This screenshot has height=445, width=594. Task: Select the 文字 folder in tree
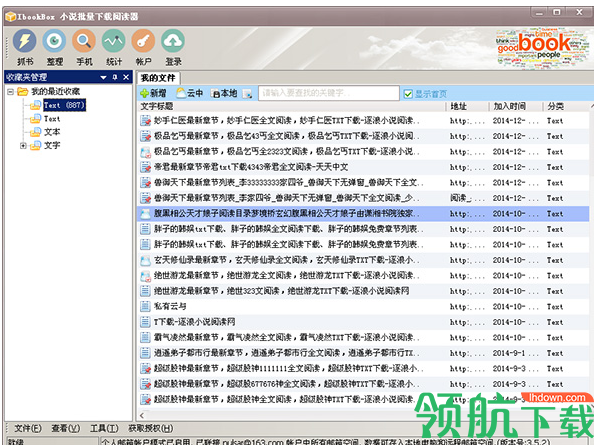(52, 145)
